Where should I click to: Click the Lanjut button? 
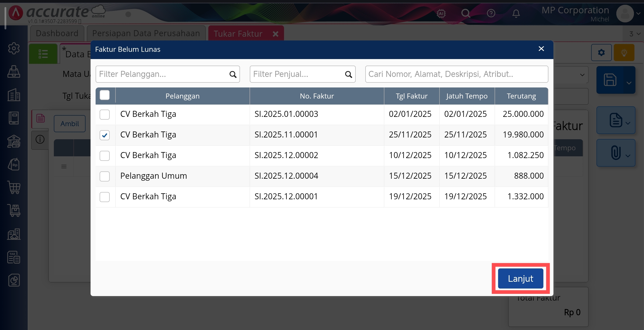click(x=520, y=278)
